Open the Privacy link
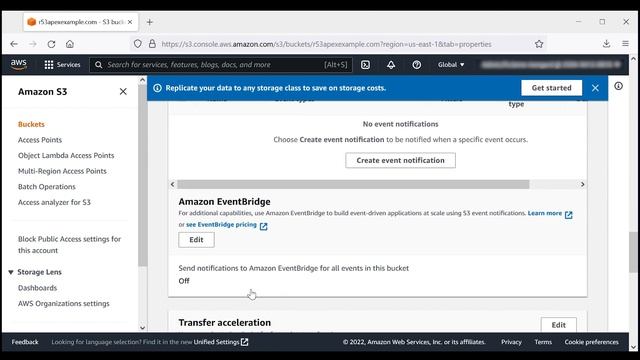The width and height of the screenshot is (640, 360). point(511,342)
